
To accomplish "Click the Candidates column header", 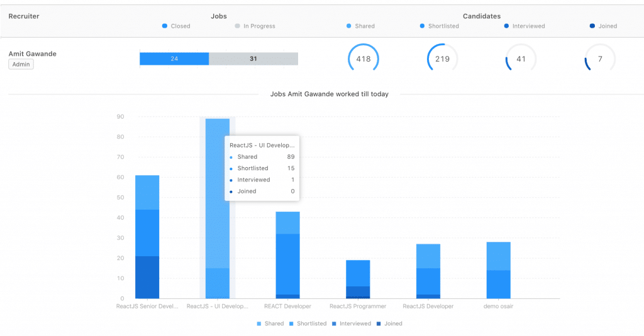I will point(482,16).
